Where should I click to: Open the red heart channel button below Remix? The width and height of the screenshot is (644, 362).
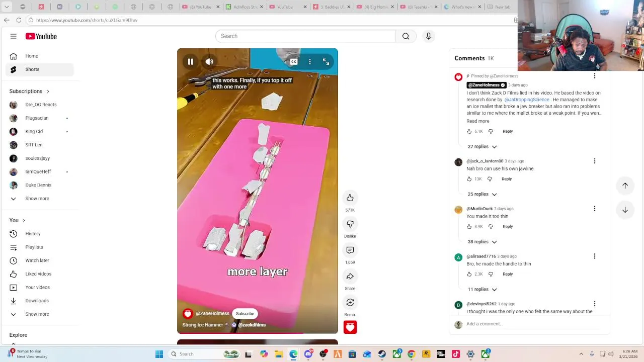[350, 328]
